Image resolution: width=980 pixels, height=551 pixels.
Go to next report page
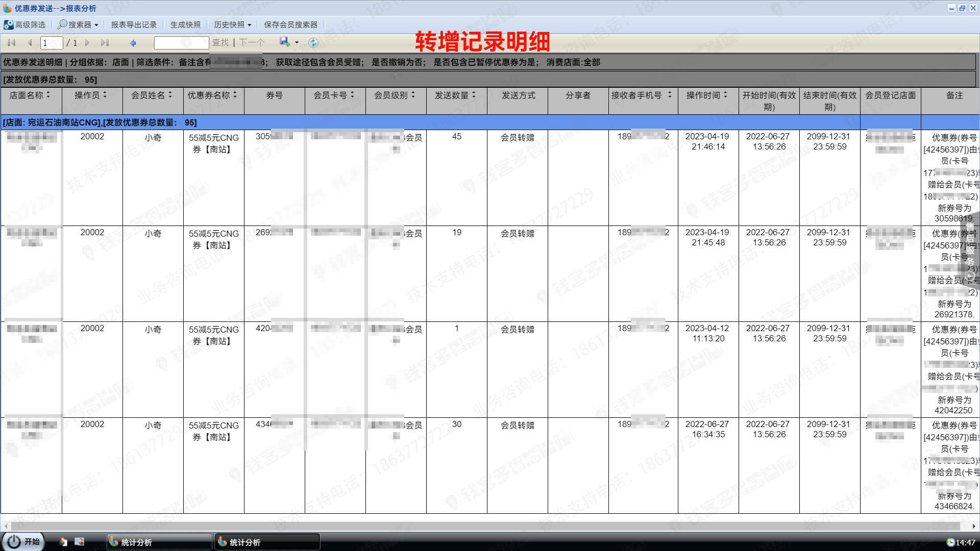point(87,43)
